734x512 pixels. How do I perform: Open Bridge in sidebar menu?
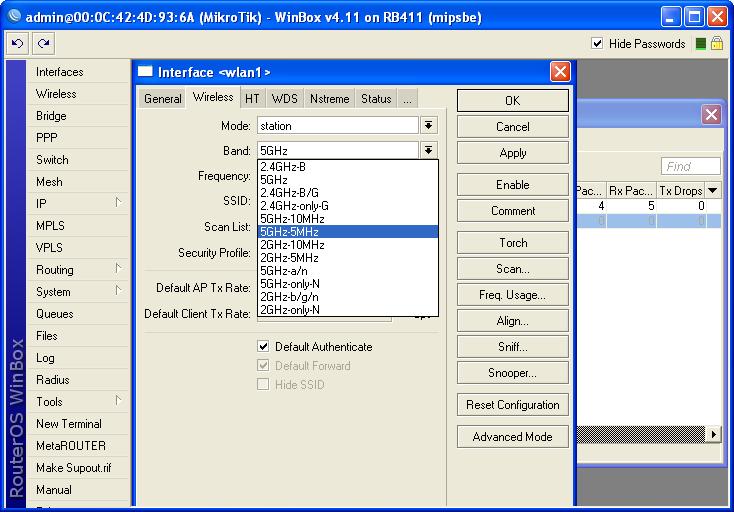(x=78, y=116)
